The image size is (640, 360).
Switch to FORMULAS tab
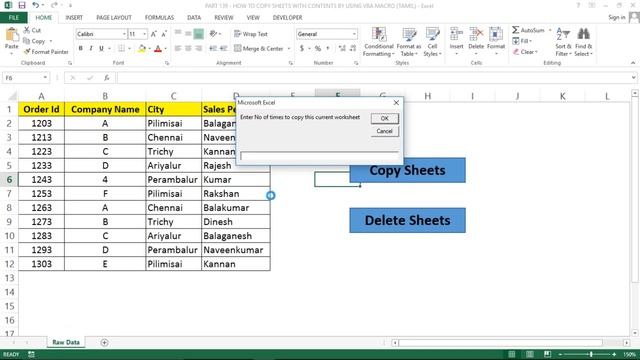click(x=159, y=18)
